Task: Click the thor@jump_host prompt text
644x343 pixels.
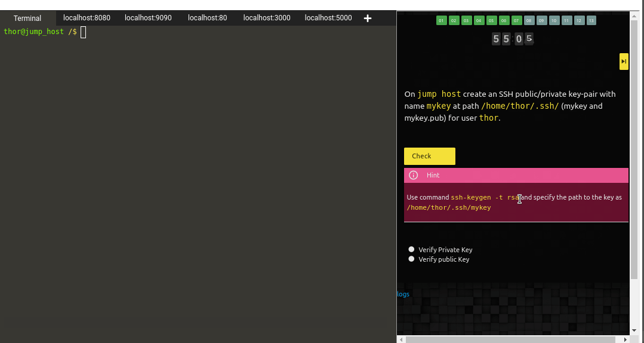Action: pyautogui.click(x=33, y=32)
